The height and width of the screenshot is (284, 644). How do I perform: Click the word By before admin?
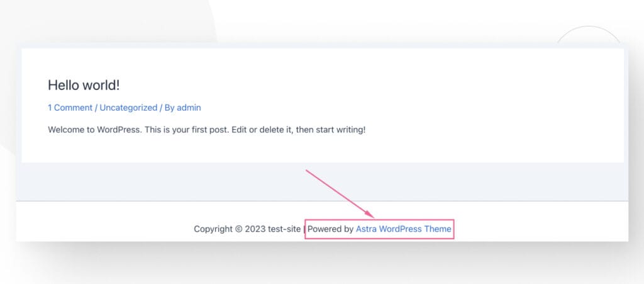coord(170,108)
